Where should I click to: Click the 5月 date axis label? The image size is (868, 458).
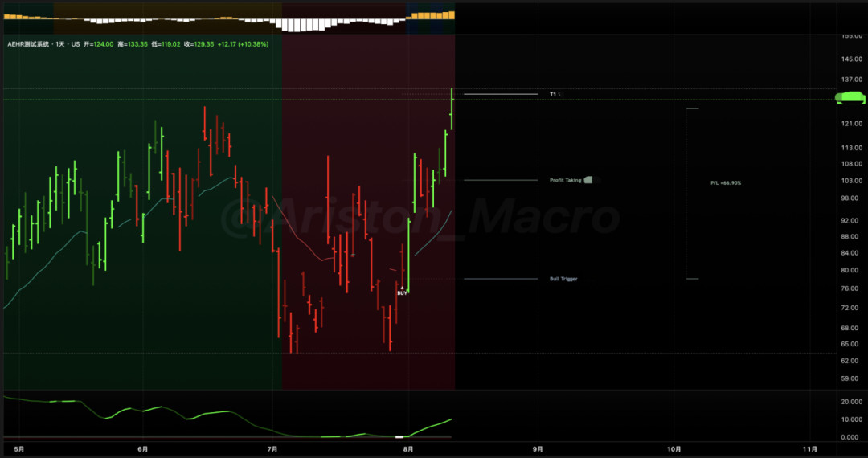coord(18,448)
